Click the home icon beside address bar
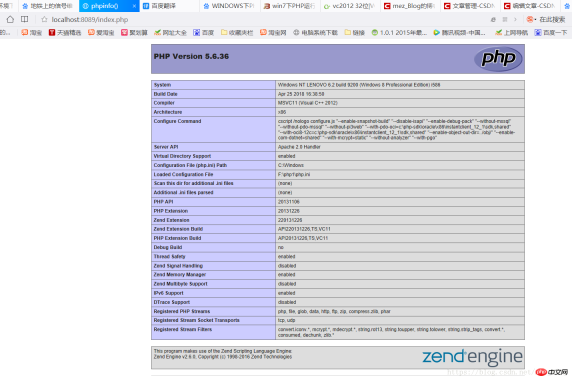 (10, 19)
